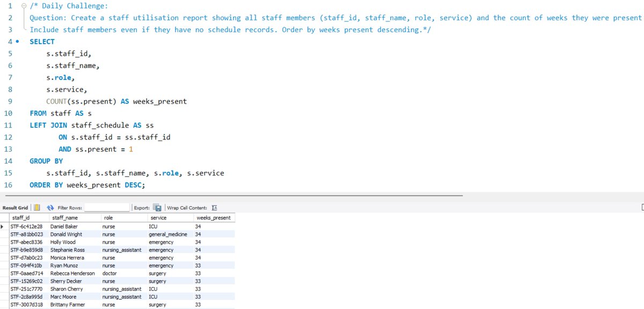Click GROUP BY keyword on line 14
Image resolution: width=644 pixels, height=309 pixels.
(46, 161)
